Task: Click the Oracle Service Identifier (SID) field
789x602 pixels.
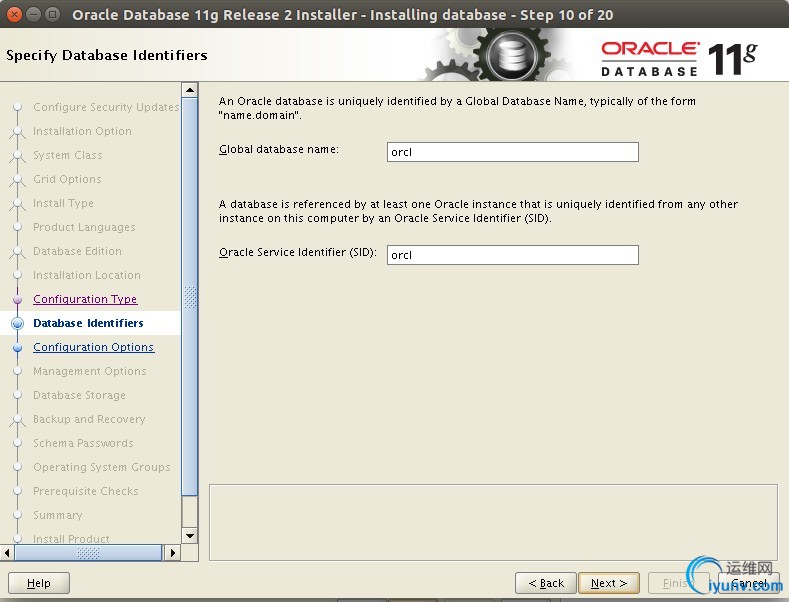Action: (x=513, y=255)
